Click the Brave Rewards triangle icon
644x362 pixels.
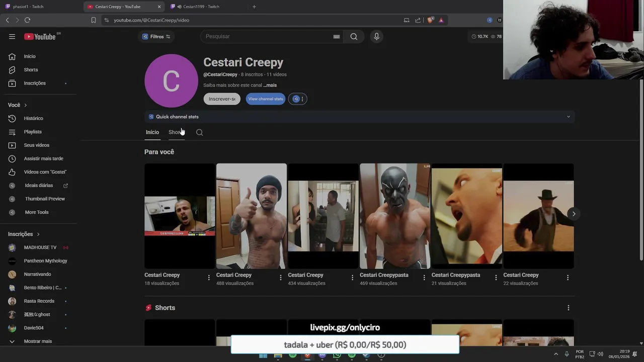441,20
